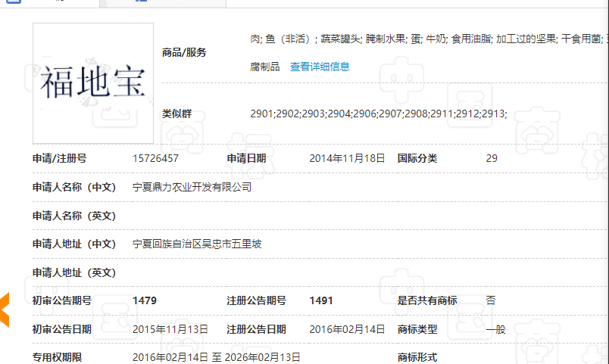609x364 pixels.
Task: Click the 是否共有商标 value 否
Action: (x=491, y=300)
